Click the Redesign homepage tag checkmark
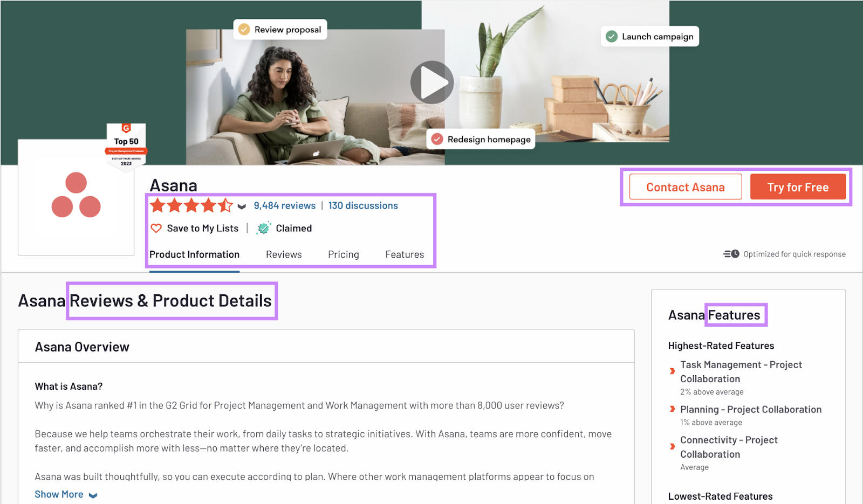This screenshot has width=863, height=504. coord(437,139)
